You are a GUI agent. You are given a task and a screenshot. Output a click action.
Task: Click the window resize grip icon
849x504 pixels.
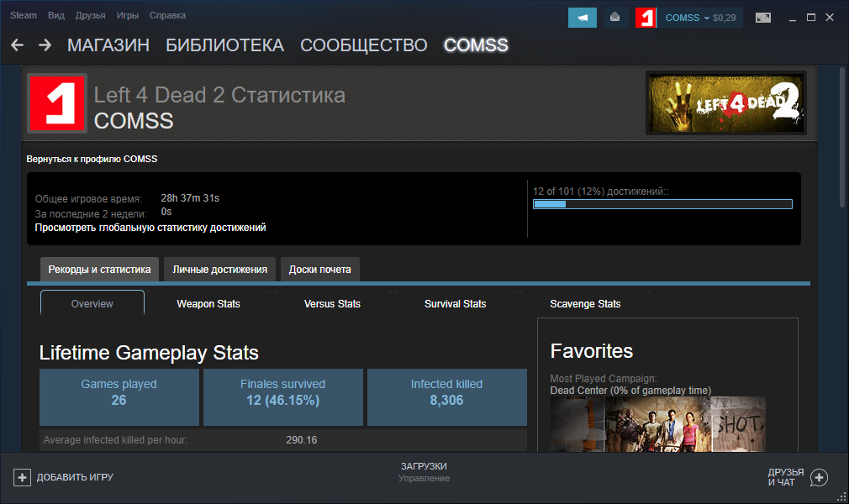point(841,496)
